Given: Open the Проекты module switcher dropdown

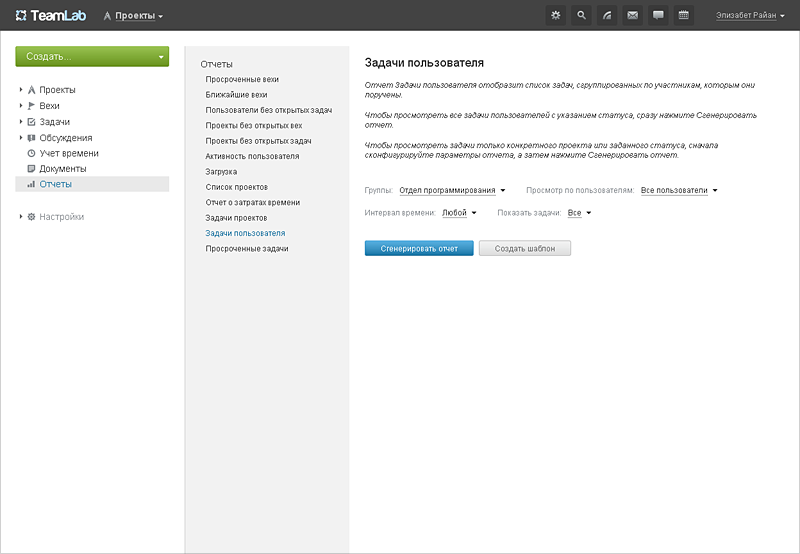Looking at the screenshot, I should click(x=139, y=16).
